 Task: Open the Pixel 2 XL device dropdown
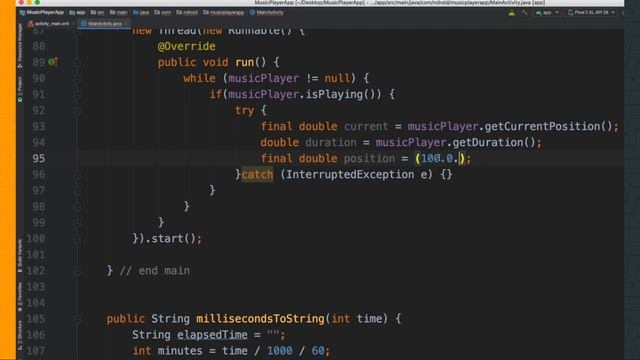click(x=591, y=13)
